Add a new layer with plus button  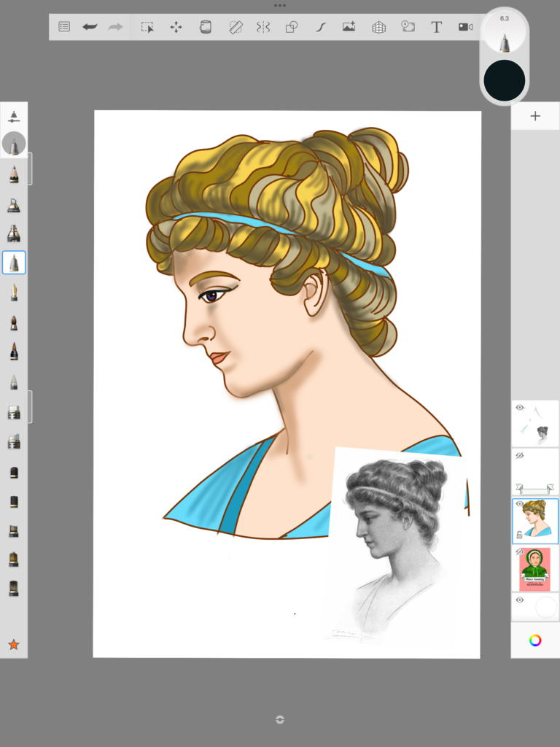535,116
